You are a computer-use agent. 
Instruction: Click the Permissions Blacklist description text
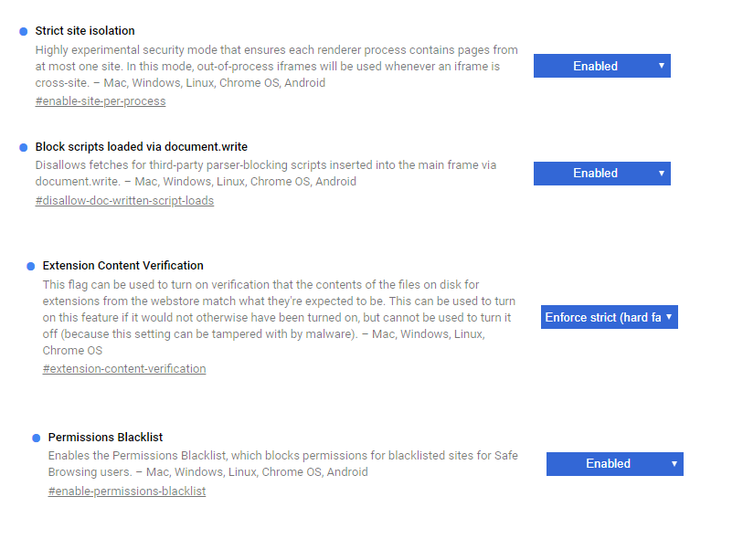[282, 463]
